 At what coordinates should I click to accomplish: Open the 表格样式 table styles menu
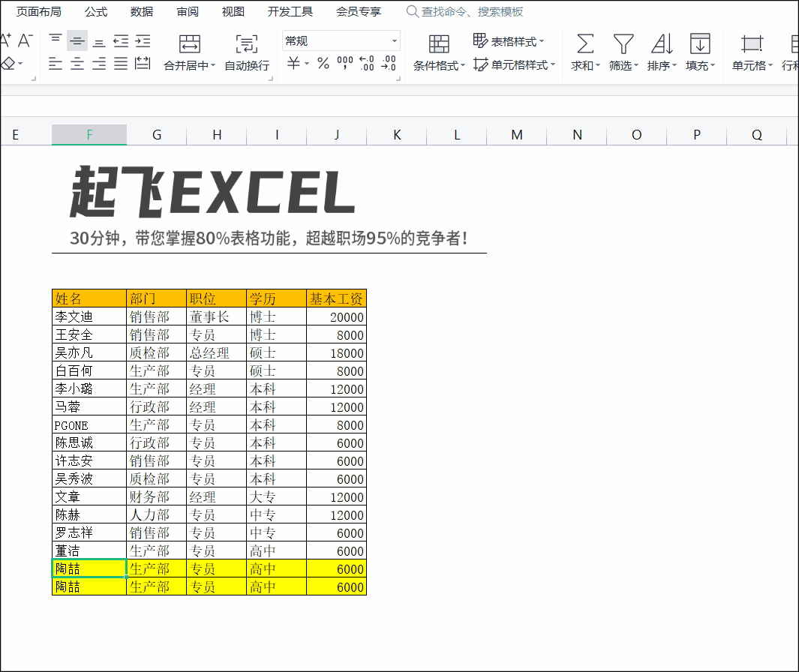coord(508,40)
